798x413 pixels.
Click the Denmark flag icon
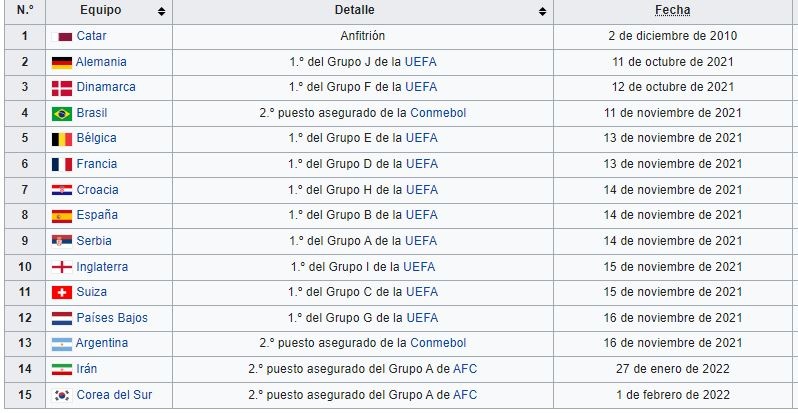pos(62,88)
